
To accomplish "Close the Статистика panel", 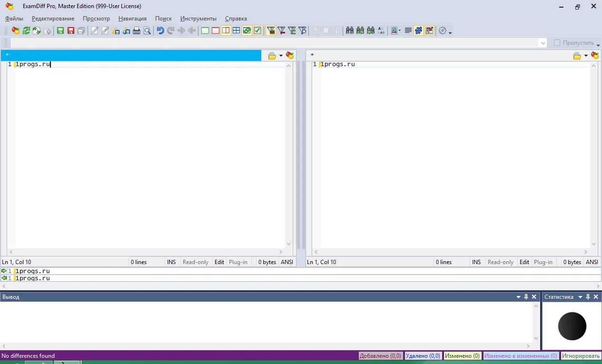I will (596, 297).
